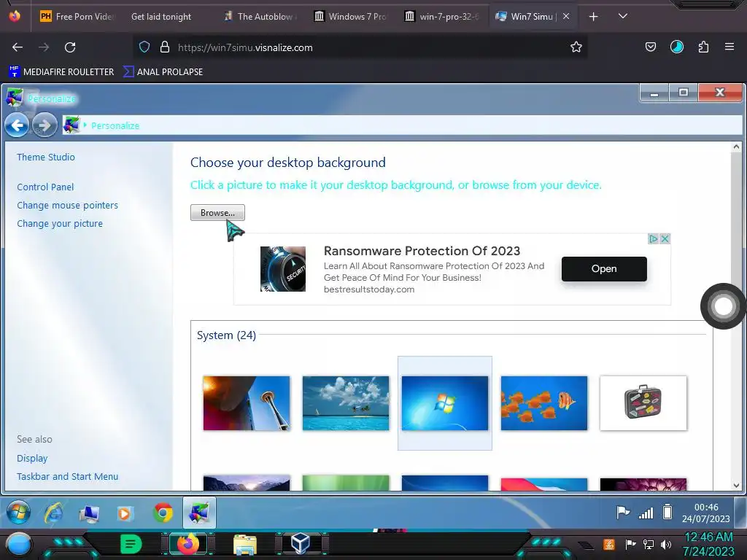Click the floating circle assistive button
Image resolution: width=747 pixels, height=560 pixels.
pyautogui.click(x=723, y=306)
